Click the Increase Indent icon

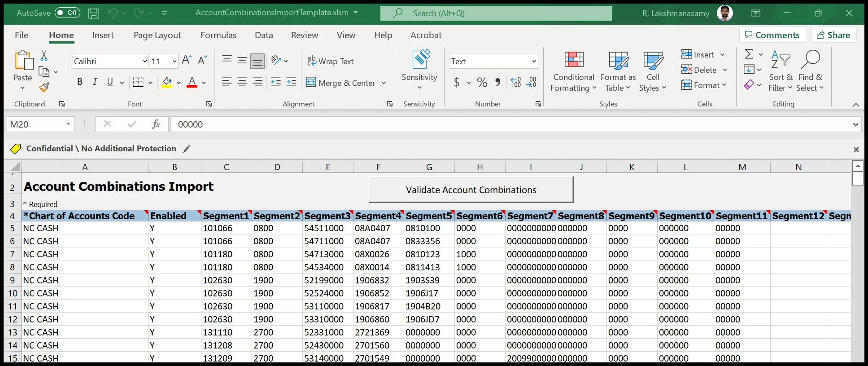coord(291,82)
